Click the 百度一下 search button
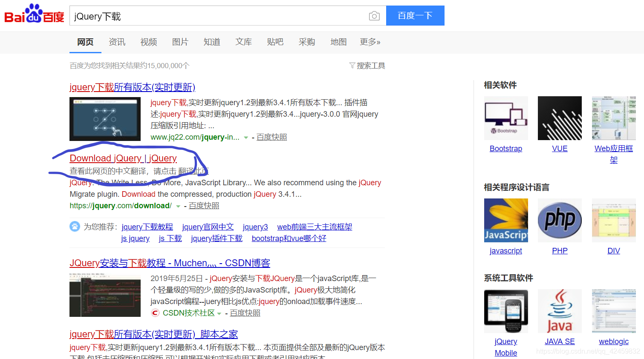Screen dimensions: 644x359 click(415, 16)
